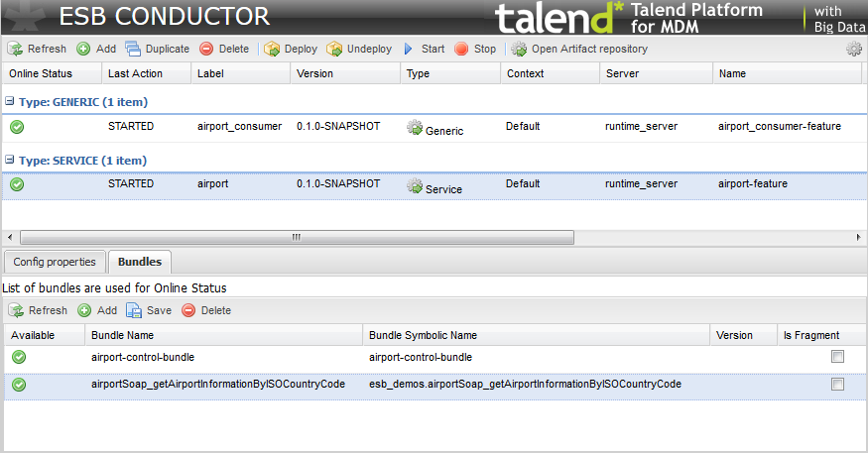This screenshot has height=453, width=868.
Task: Click the Generic type gear icon
Action: [415, 127]
